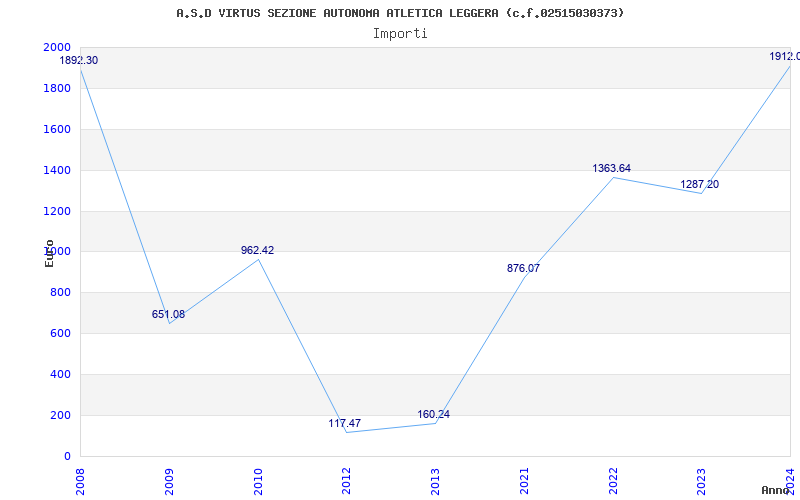Click the 117.47 data label
Viewport: 800px width, 500px height.
345,423
